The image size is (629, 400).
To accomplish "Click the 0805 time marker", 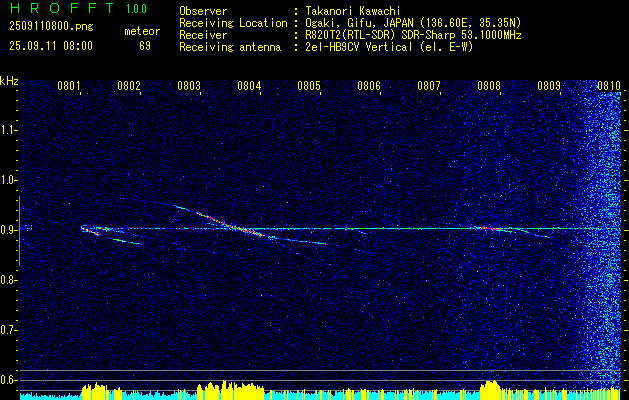I will coord(309,85).
